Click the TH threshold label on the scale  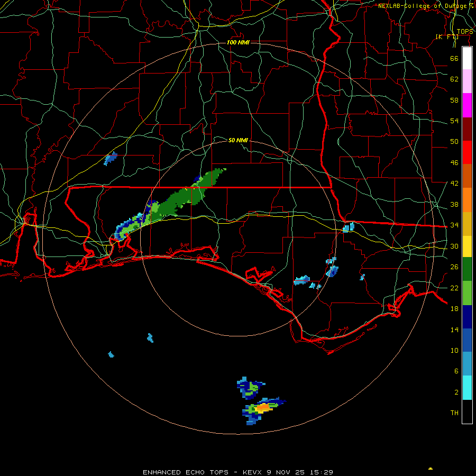(454, 413)
